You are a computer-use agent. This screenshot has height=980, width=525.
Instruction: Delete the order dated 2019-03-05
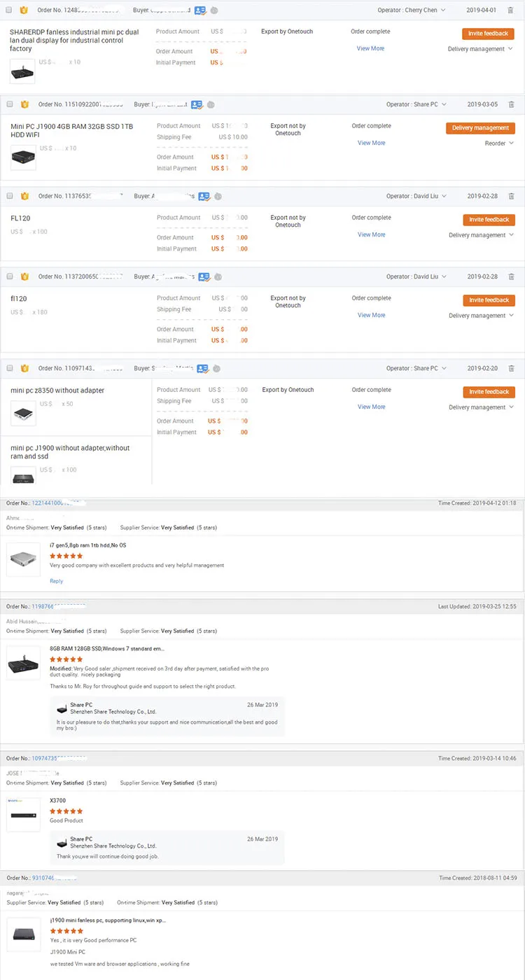tap(511, 104)
